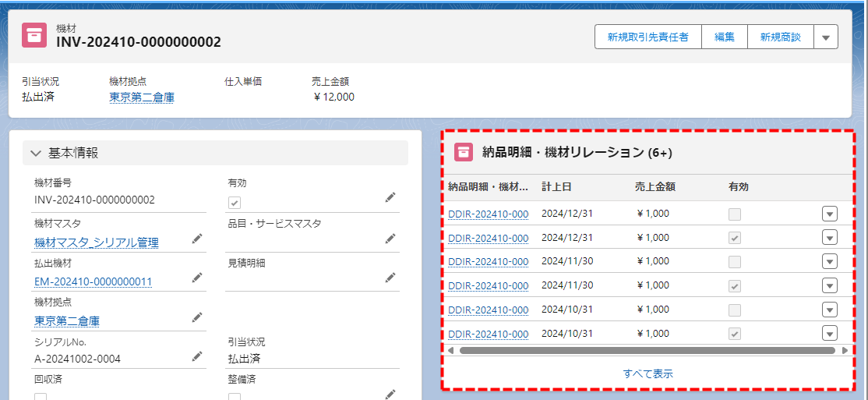The height and width of the screenshot is (400, 868).
Task: Click the pencil icon for シリアルNo. field
Action: (197, 356)
